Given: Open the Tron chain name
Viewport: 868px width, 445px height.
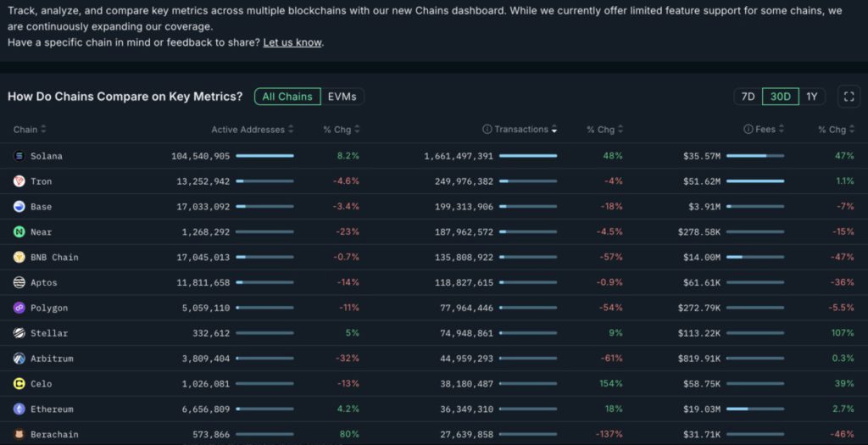Looking at the screenshot, I should tap(41, 181).
